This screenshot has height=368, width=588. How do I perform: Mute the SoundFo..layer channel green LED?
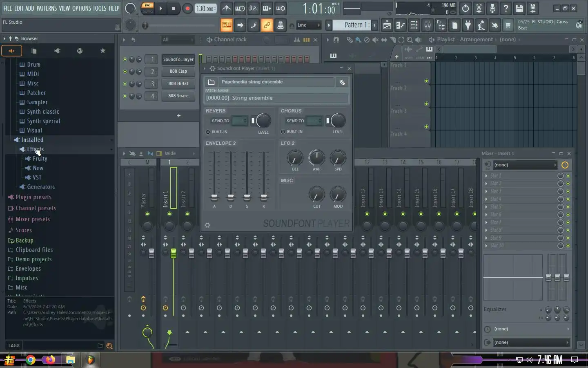125,59
